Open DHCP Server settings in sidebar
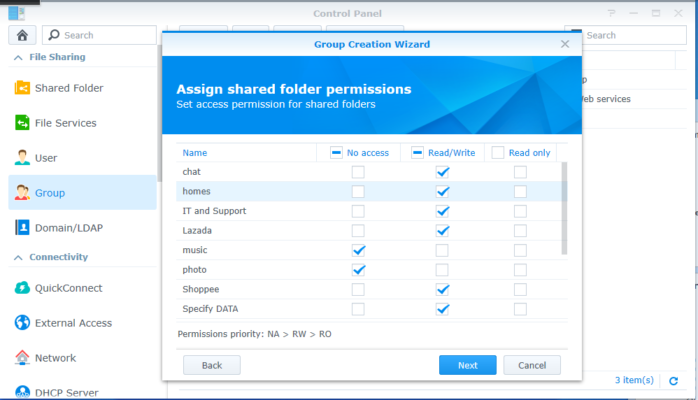Image resolution: width=698 pixels, height=400 pixels. (82, 391)
